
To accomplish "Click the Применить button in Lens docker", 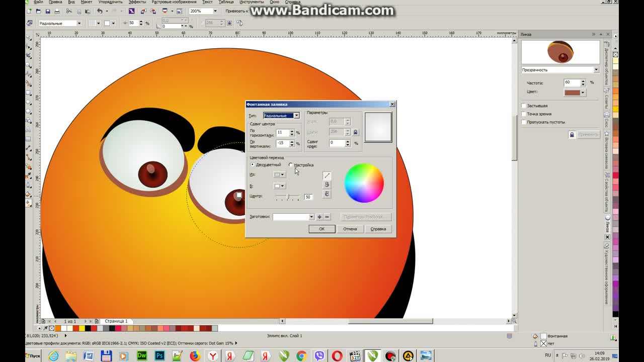I will (588, 135).
